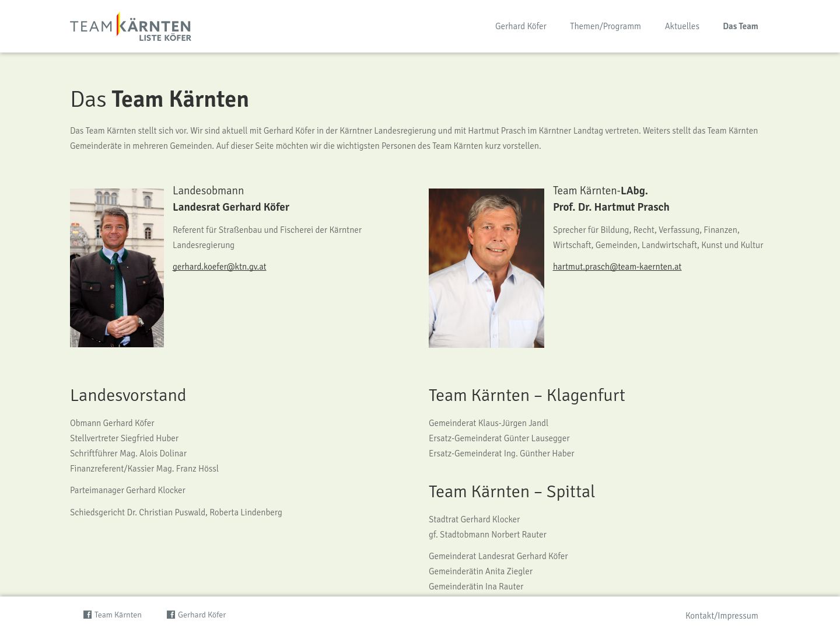
Task: Click the Das Team Kärnten heading
Action: 159,99
